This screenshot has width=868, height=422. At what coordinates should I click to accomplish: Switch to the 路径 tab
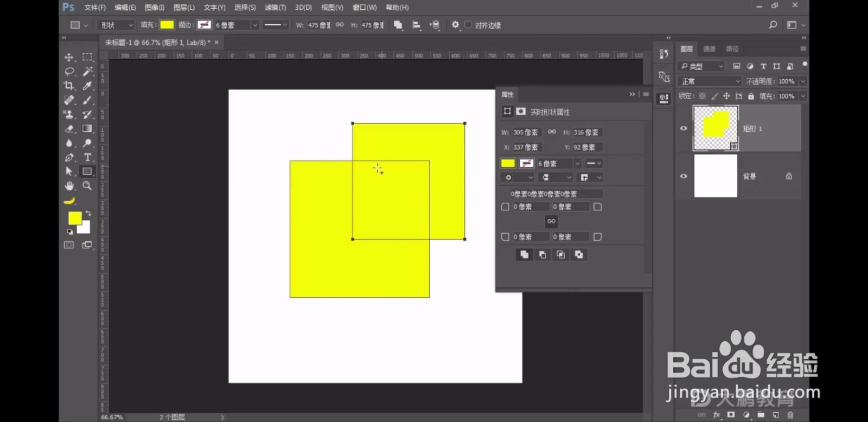point(732,49)
